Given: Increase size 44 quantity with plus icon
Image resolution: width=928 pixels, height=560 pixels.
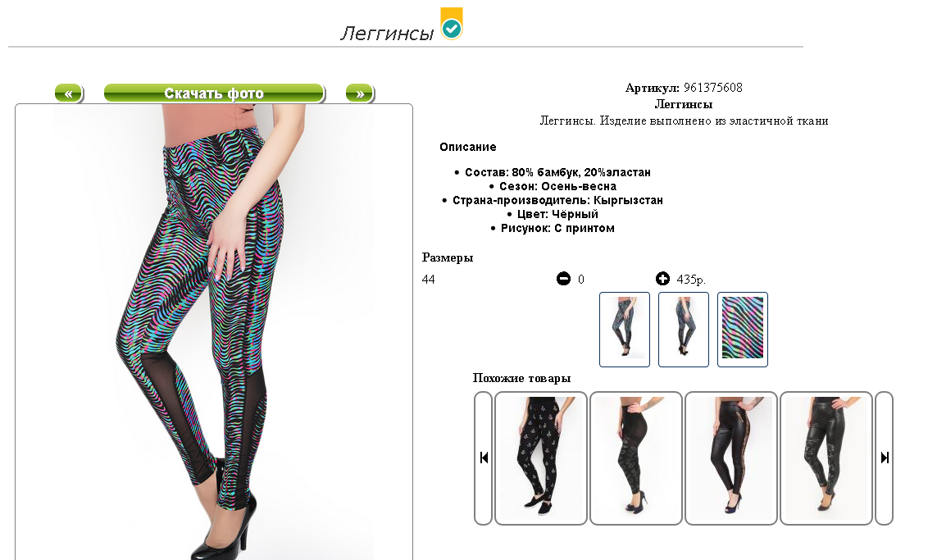Looking at the screenshot, I should (662, 278).
